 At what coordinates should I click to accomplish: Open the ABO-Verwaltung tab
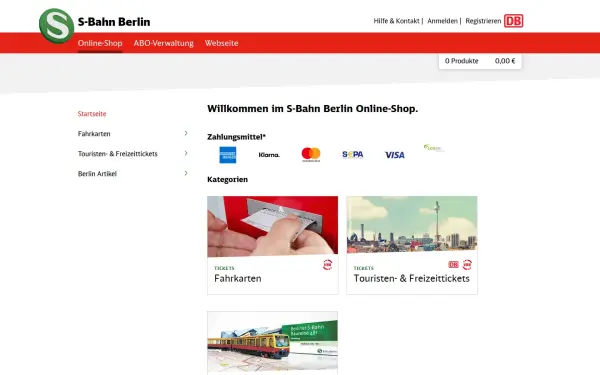pos(163,43)
